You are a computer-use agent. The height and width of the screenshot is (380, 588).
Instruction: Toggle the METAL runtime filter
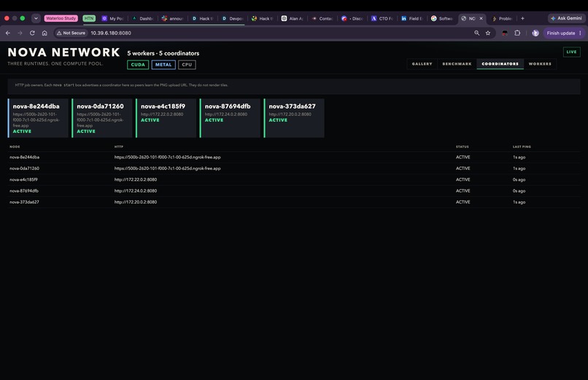[x=163, y=64]
